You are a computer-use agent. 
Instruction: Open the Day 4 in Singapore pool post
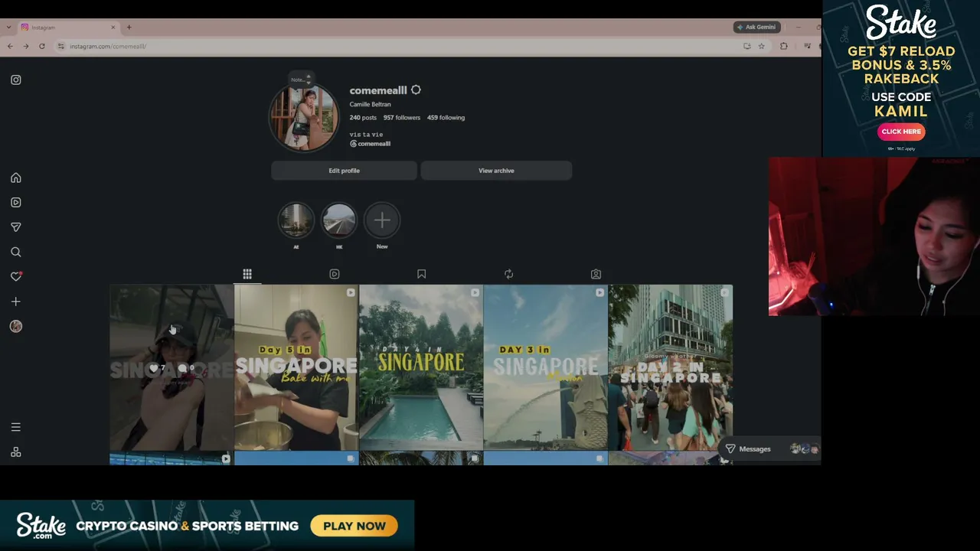421,368
